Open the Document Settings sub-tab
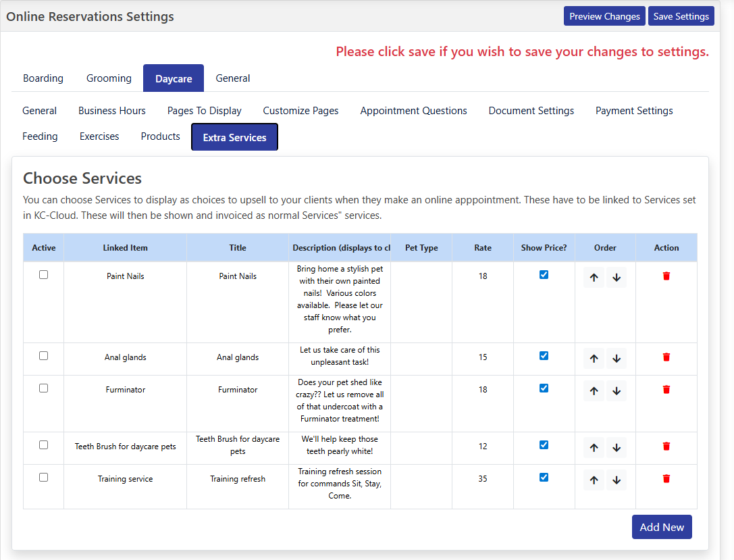 [x=531, y=111]
